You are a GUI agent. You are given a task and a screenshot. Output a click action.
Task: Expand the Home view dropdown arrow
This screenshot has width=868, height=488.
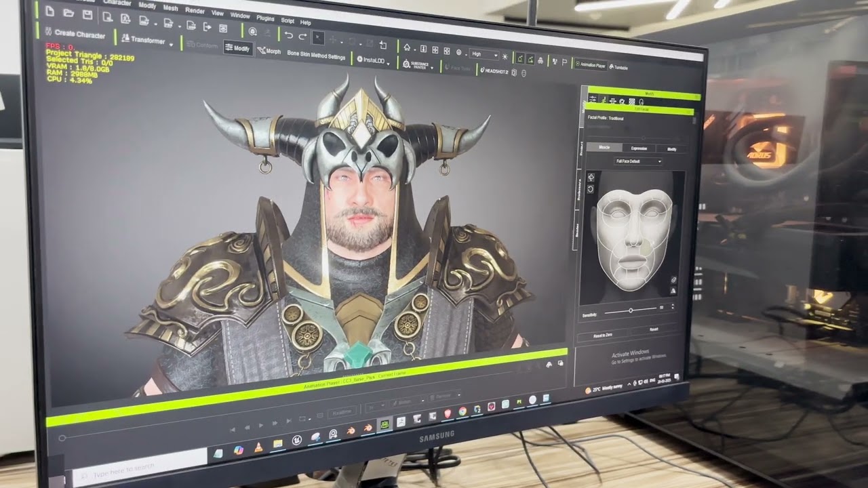(x=415, y=50)
